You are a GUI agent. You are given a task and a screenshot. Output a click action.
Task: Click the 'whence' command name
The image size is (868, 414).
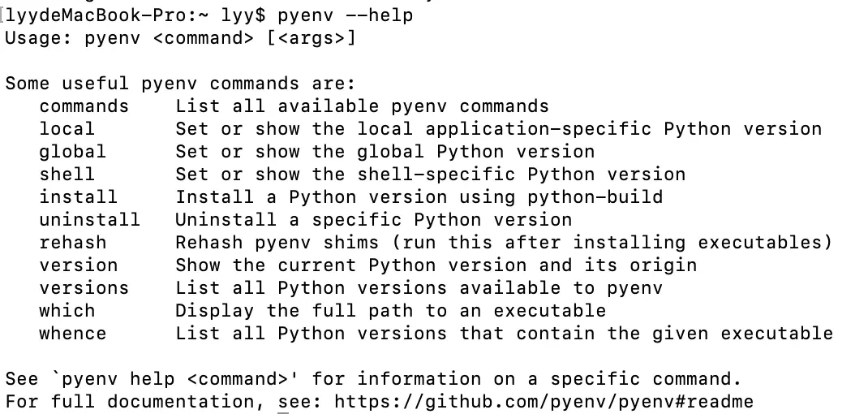(x=72, y=333)
